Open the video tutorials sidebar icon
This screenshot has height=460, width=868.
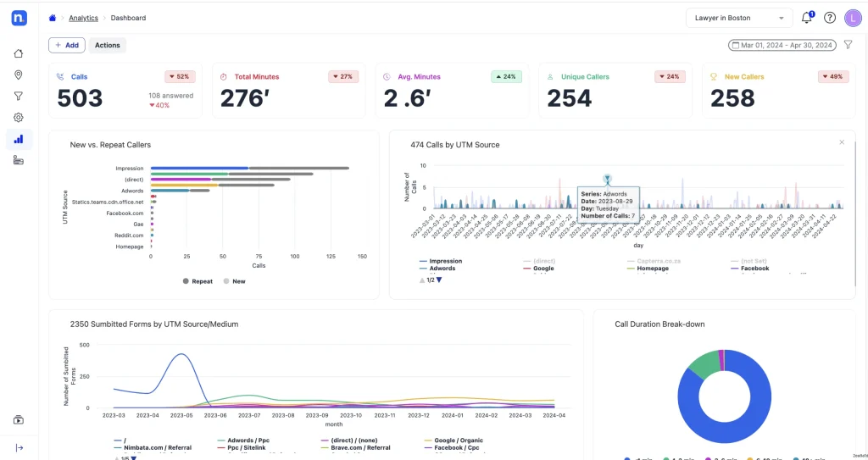tap(19, 420)
